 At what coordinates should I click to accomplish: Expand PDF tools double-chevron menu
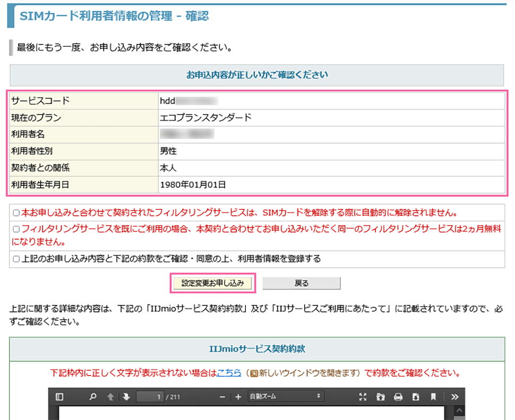point(454,397)
